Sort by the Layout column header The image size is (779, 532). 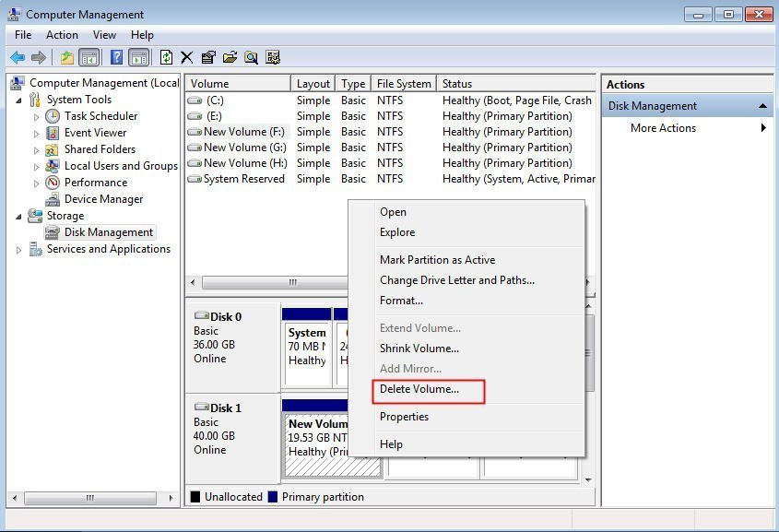tap(313, 84)
